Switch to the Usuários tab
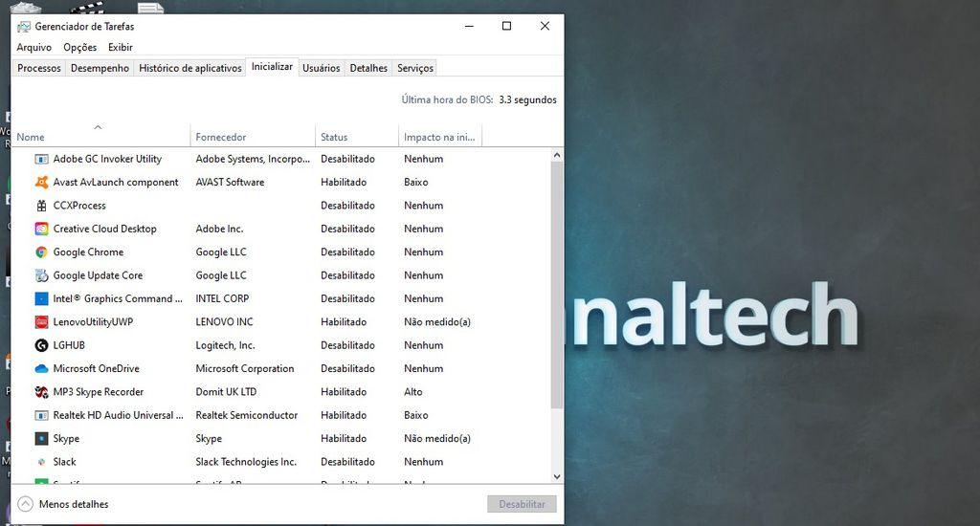The image size is (980, 526). [322, 68]
